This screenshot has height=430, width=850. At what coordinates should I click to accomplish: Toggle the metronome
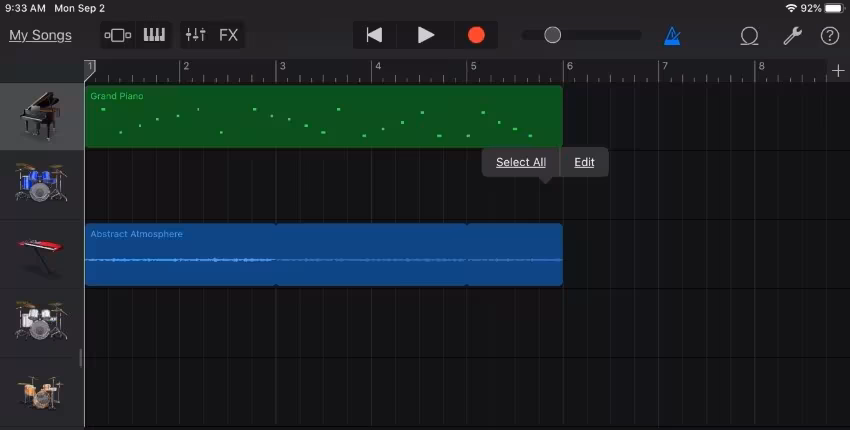pos(672,35)
